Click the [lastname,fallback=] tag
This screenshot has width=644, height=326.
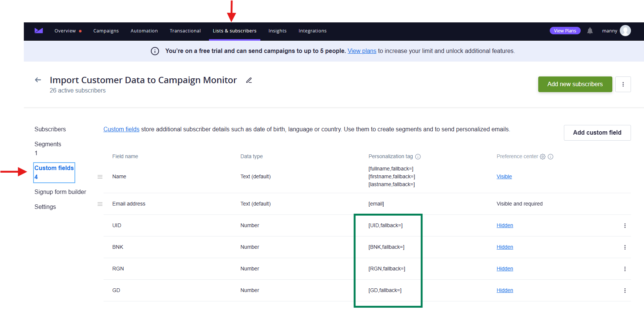[392, 185]
